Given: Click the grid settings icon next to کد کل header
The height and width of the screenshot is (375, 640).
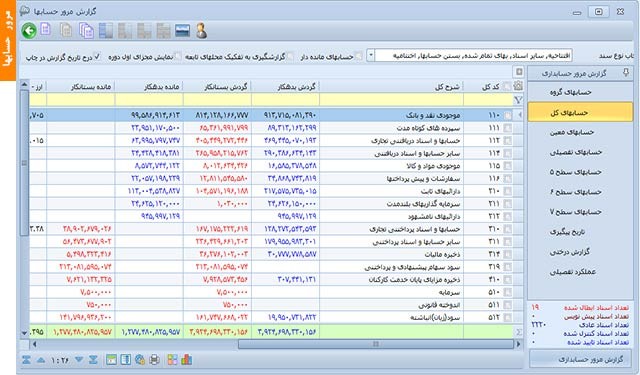Looking at the screenshot, I should pos(518,86).
